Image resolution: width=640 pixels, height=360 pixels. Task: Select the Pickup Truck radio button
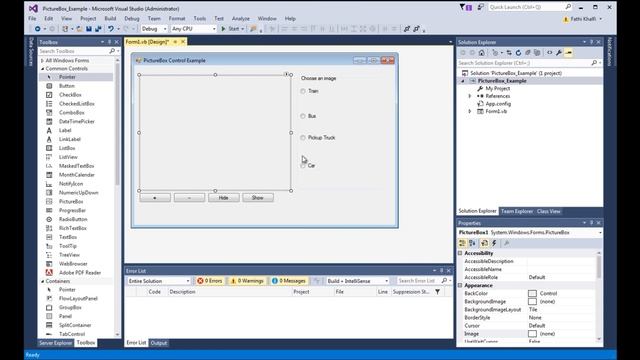[318, 138]
